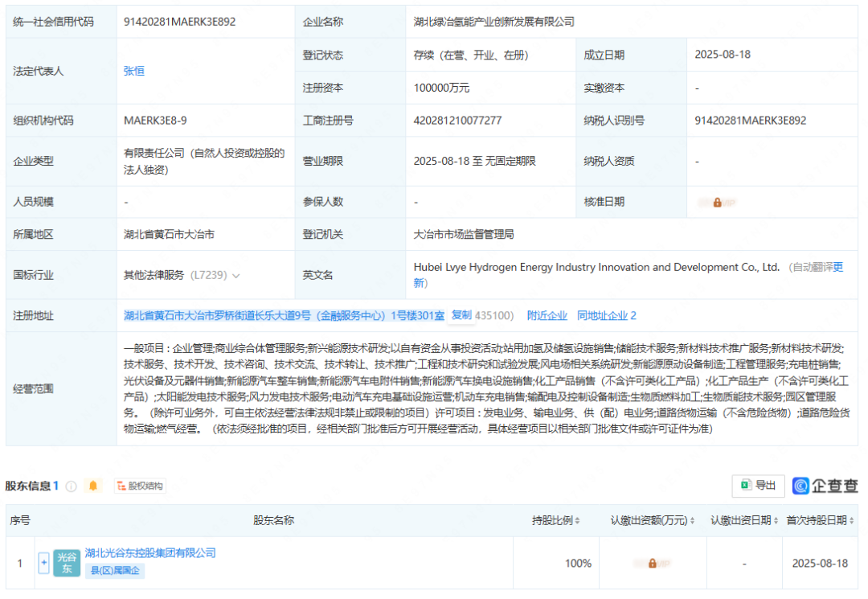Click 复制 to copy the registered address
868x599 pixels.
461,315
